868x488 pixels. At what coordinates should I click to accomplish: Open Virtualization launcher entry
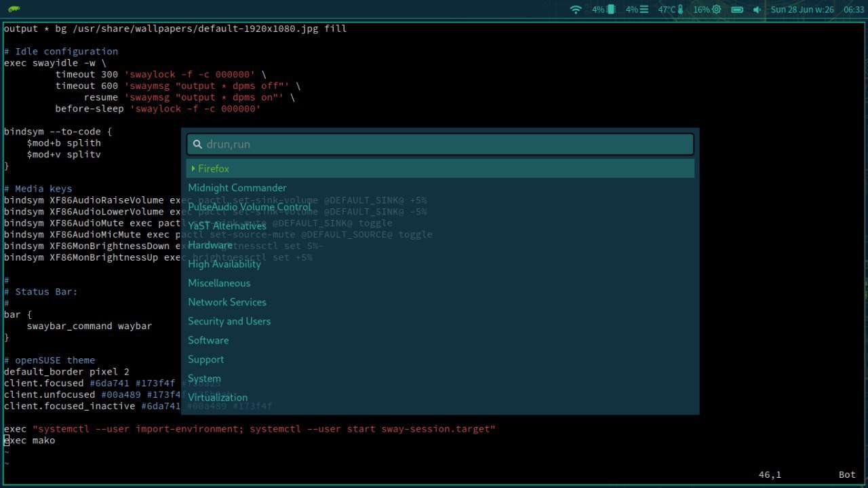(x=440, y=397)
